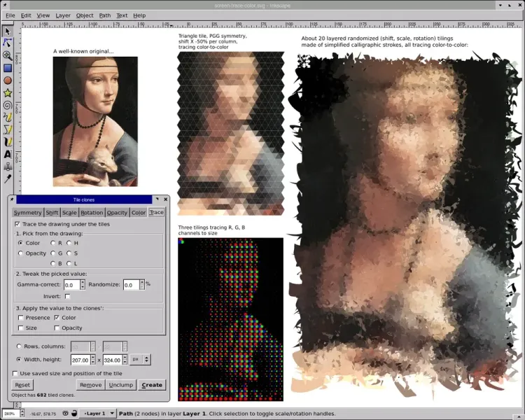Switch to the Symmetry tab
525x420 pixels.
[28, 213]
